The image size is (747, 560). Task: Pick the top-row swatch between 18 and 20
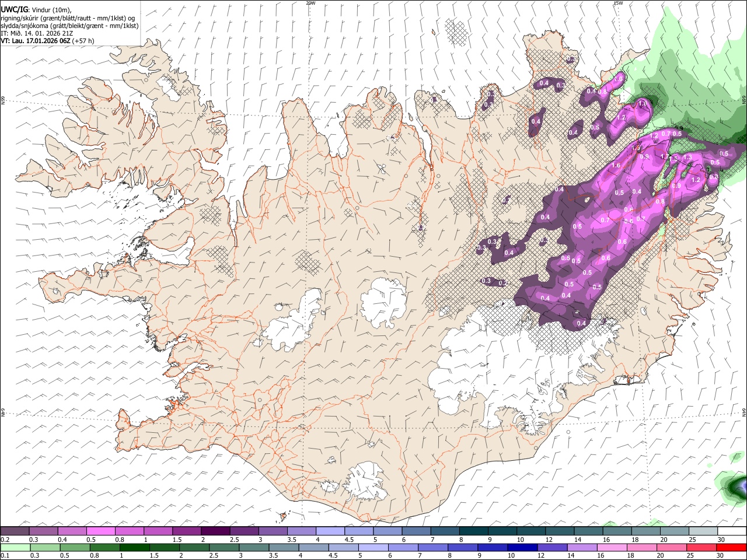point(645,531)
